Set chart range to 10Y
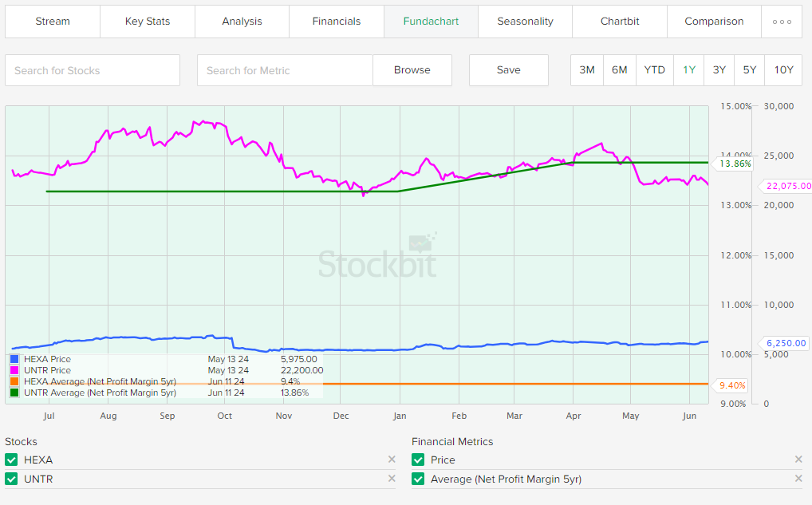 783,70
